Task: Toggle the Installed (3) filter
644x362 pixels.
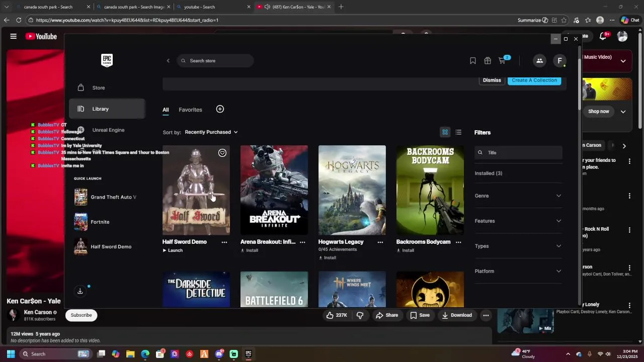Action: [x=489, y=173]
